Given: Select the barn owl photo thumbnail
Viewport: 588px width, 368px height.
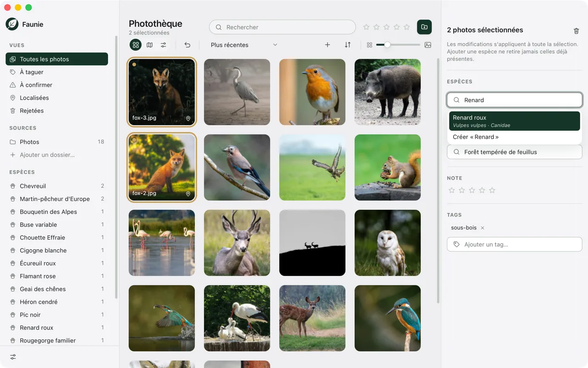Looking at the screenshot, I should point(388,243).
